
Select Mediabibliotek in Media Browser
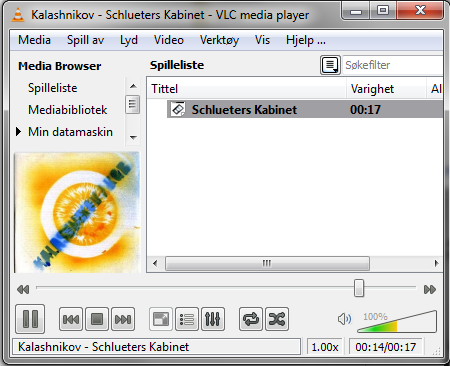(x=68, y=110)
